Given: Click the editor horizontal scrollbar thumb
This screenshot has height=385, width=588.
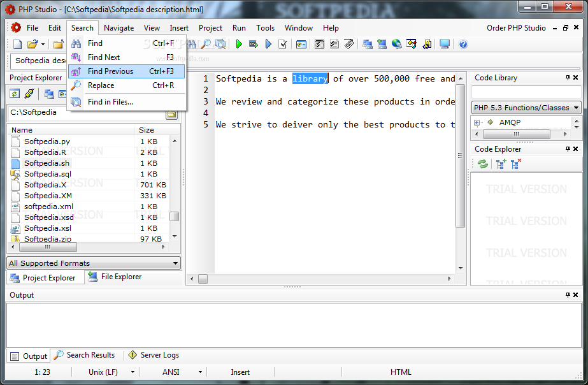Looking at the screenshot, I should point(203,279).
